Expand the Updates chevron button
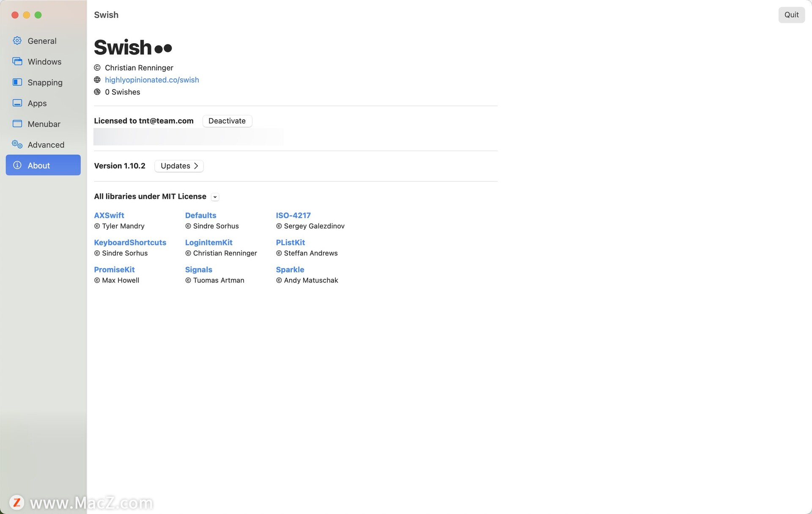The image size is (812, 514). coord(179,166)
